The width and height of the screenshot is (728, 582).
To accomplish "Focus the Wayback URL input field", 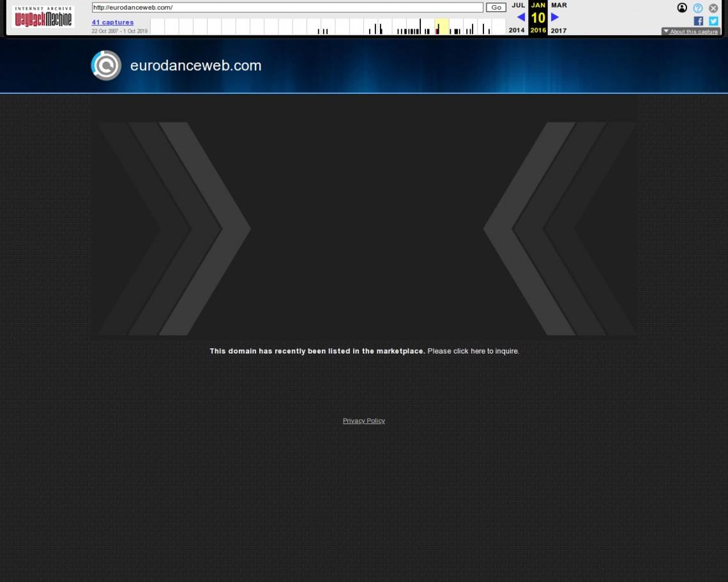I will click(x=287, y=8).
